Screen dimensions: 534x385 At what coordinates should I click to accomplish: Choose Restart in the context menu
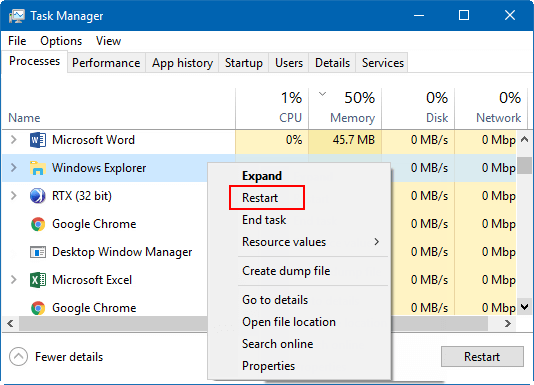coord(260,198)
